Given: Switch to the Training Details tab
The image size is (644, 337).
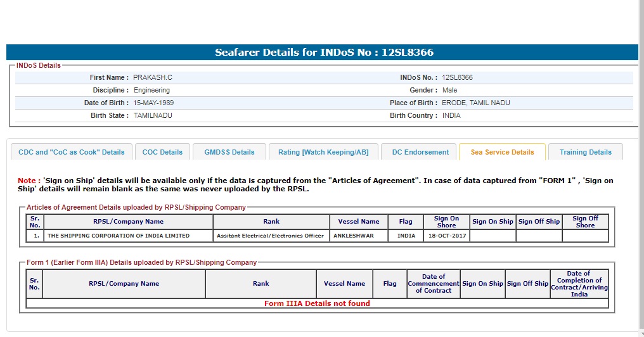Looking at the screenshot, I should (x=586, y=152).
